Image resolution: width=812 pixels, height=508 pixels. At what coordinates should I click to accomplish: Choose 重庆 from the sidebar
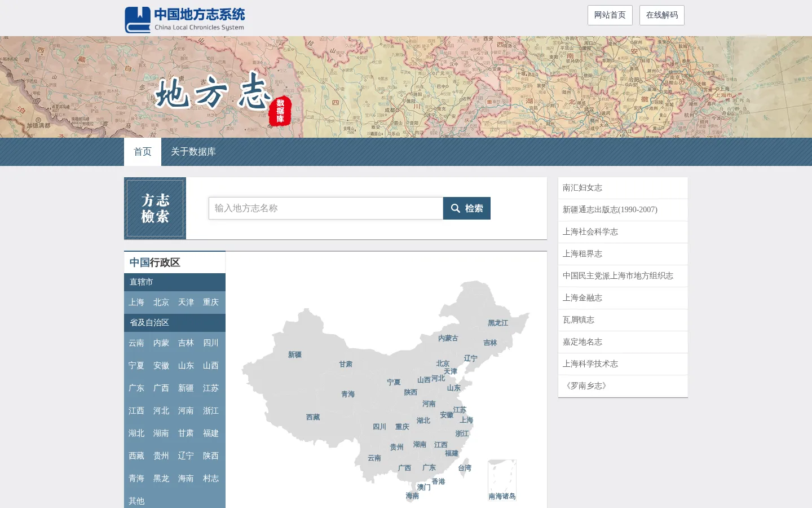point(211,303)
